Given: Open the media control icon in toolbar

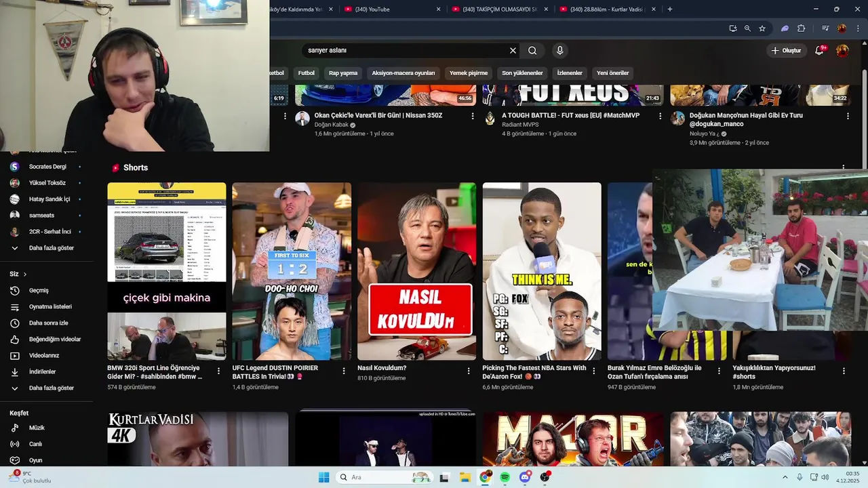Looking at the screenshot, I should coord(825,28).
